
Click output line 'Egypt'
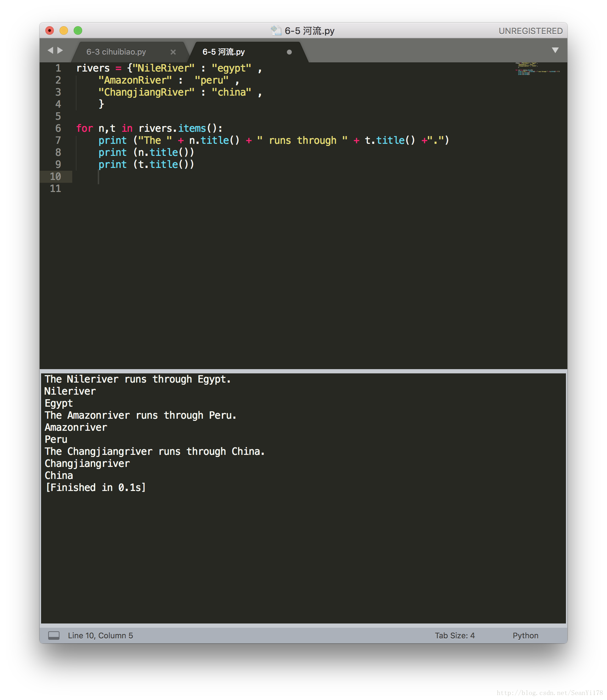click(59, 403)
